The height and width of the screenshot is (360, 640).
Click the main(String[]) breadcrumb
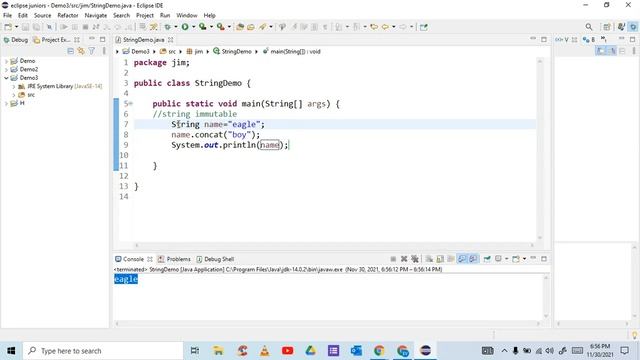291,51
